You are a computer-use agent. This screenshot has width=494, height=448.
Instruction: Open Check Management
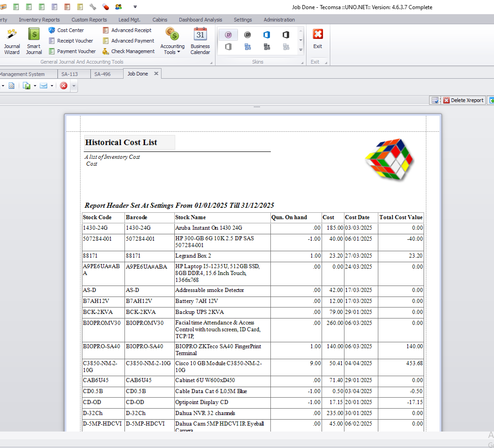point(129,51)
